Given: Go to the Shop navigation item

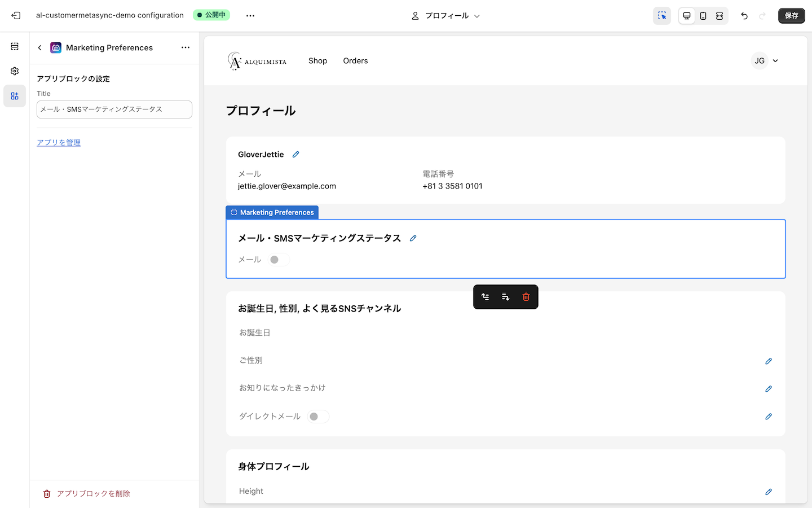Looking at the screenshot, I should [317, 61].
